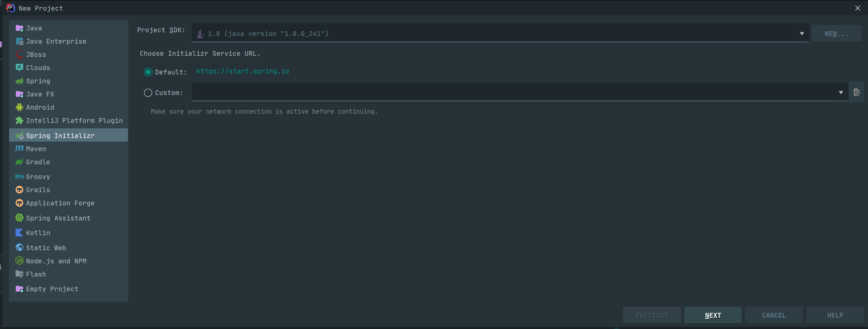The height and width of the screenshot is (329, 868).
Task: Click the Project SDK combo box text
Action: (268, 34)
